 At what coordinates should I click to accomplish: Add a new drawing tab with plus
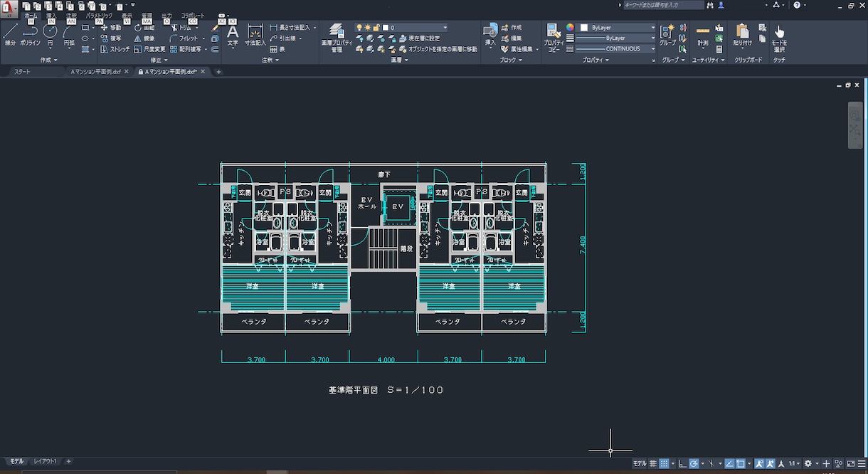[218, 72]
